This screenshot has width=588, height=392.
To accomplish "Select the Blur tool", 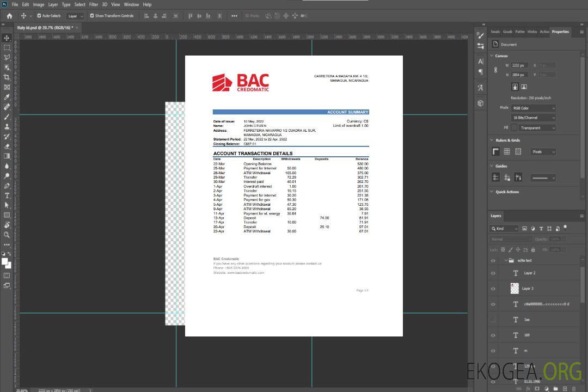I will pos(7,166).
